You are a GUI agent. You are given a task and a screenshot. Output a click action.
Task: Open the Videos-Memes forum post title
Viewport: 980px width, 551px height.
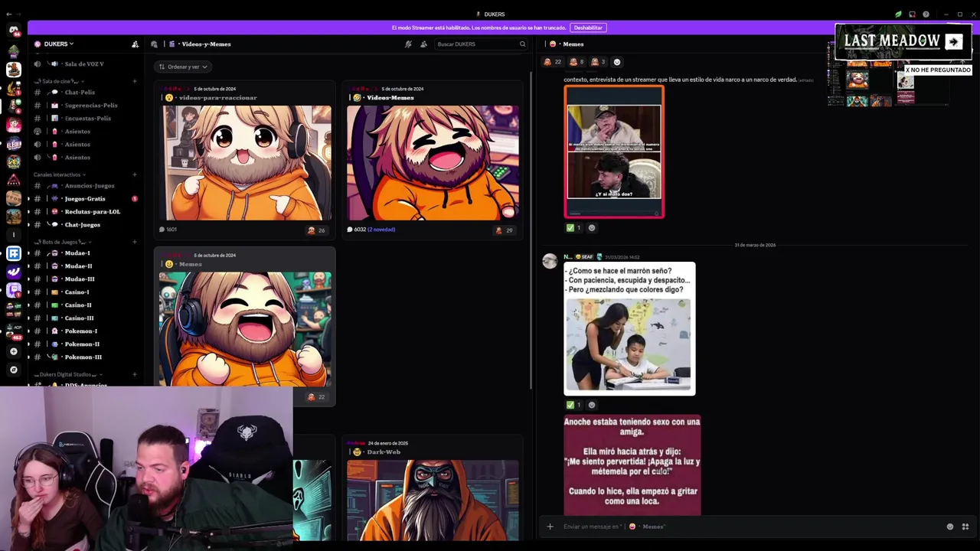(x=390, y=98)
